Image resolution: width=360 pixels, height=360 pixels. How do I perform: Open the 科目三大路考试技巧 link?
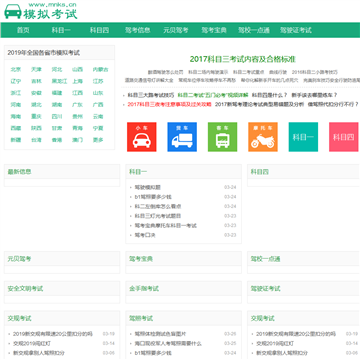click(151, 95)
